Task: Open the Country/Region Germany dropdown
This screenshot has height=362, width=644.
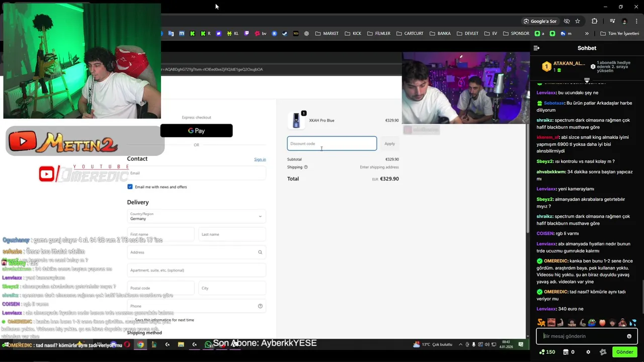Action: (196, 216)
